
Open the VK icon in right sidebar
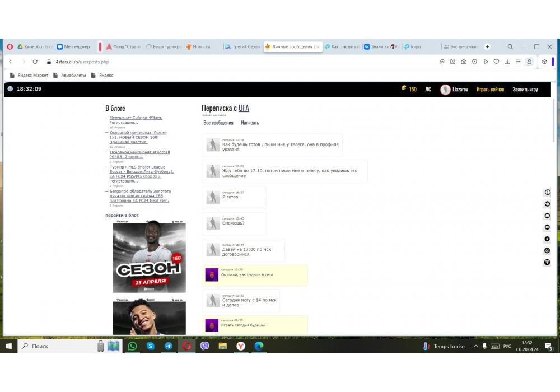[547, 204]
